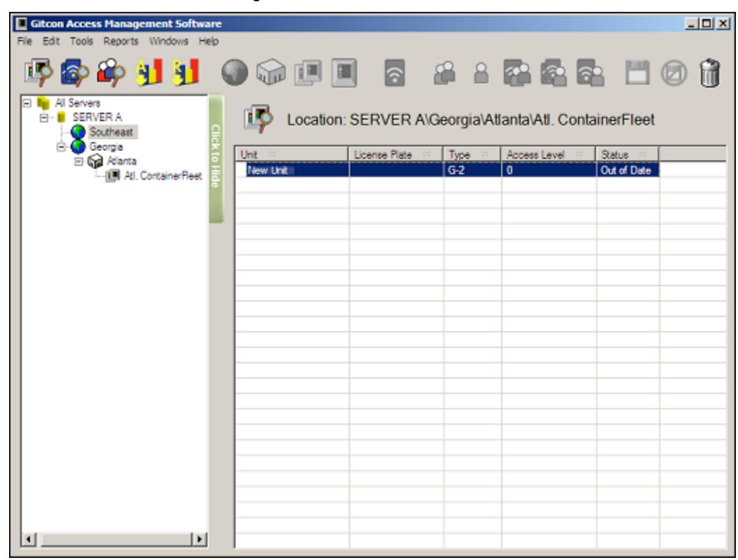
Task: Click the gray key-and-users icon before the save icon
Action: pos(591,73)
